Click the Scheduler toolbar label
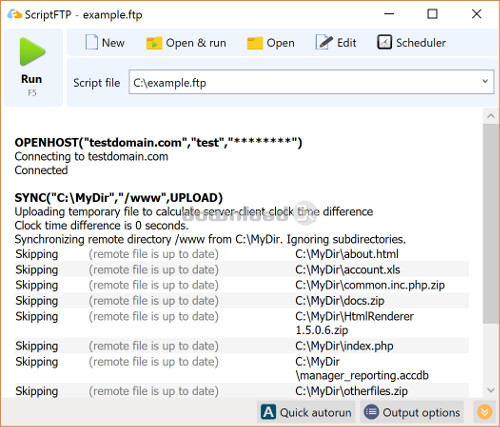 [x=421, y=43]
